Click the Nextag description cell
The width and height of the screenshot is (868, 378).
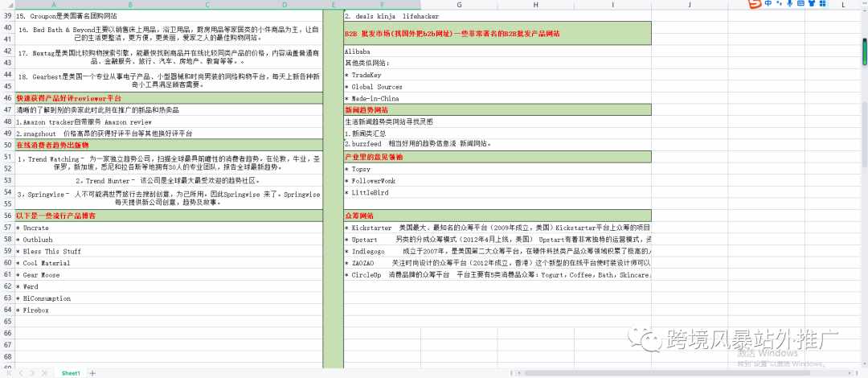(x=169, y=57)
